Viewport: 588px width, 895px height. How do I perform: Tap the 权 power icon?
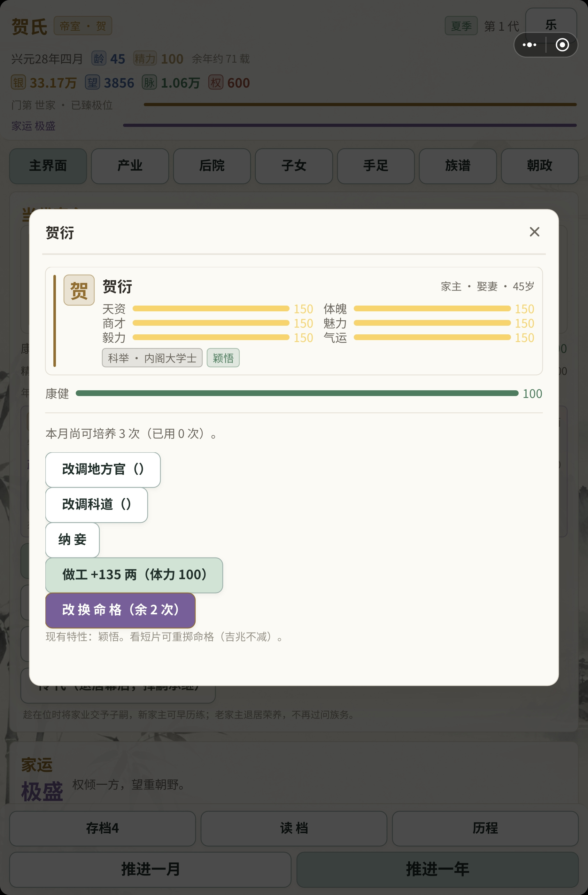216,82
